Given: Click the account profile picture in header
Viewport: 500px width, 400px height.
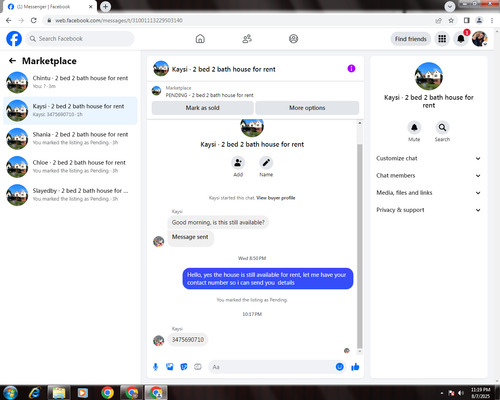Looking at the screenshot, I should [x=480, y=39].
